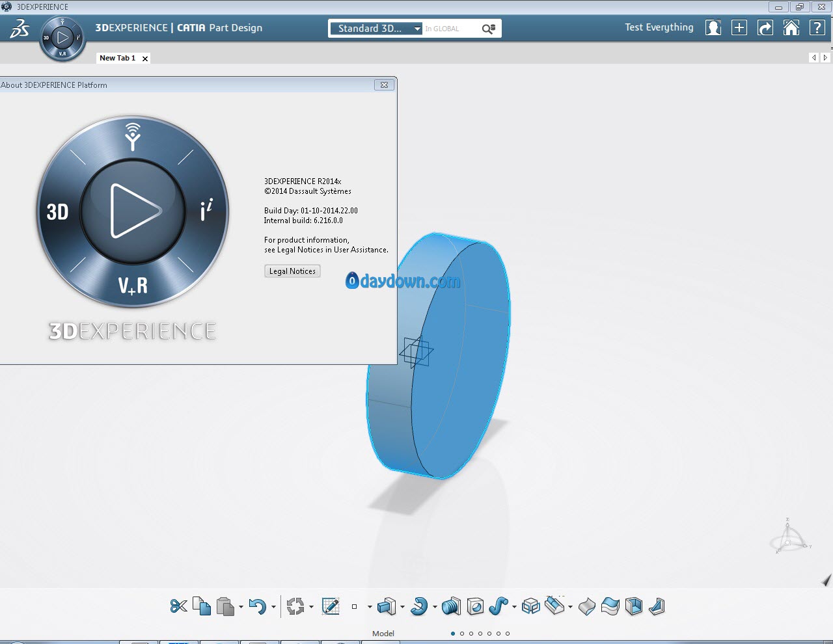
Task: Open the compass play button in header
Action: (x=62, y=37)
